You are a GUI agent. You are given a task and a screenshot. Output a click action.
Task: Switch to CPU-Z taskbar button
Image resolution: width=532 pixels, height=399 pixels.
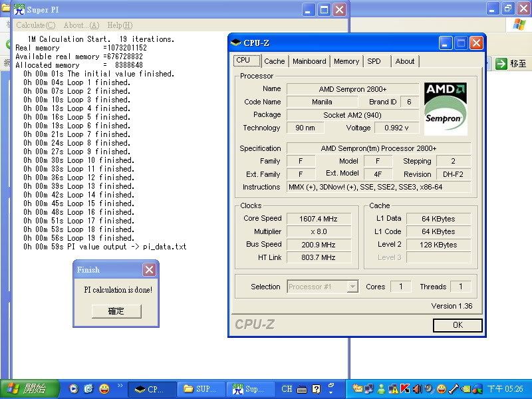pyautogui.click(x=152, y=389)
